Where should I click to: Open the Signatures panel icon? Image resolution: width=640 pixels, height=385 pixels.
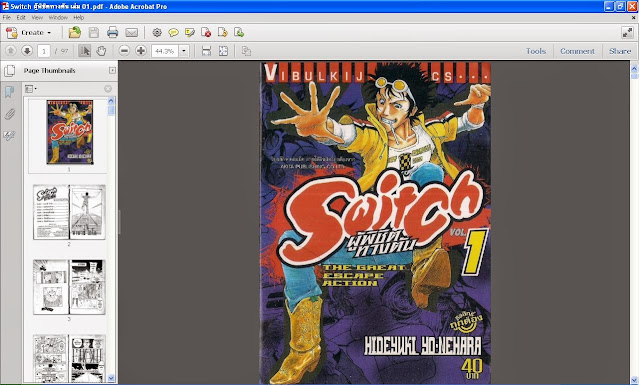click(x=9, y=136)
